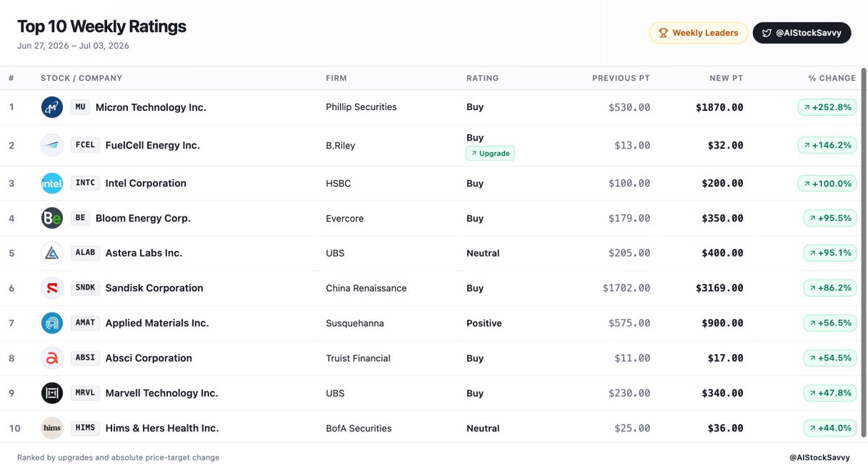
Task: Click the Top 10 Weekly Ratings title
Action: click(x=101, y=27)
